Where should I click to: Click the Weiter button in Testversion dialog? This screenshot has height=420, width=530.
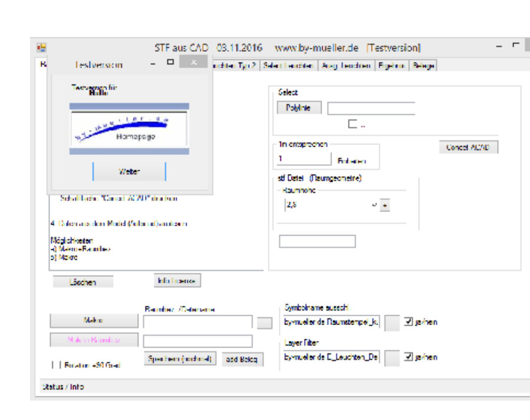[129, 171]
